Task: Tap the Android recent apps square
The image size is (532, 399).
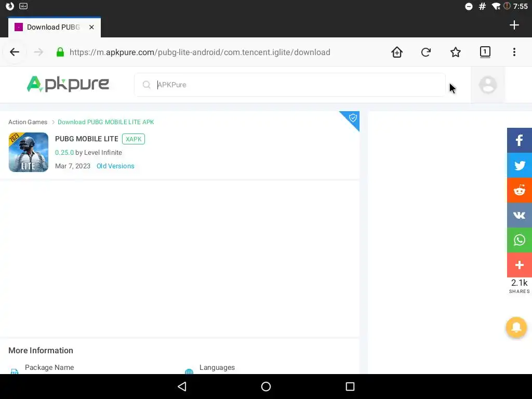Action: [x=350, y=387]
